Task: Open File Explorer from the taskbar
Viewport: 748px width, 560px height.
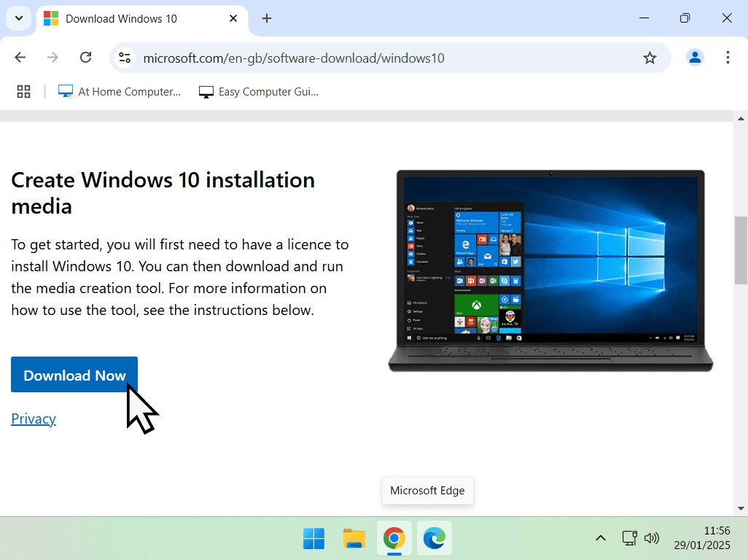Action: (x=354, y=538)
